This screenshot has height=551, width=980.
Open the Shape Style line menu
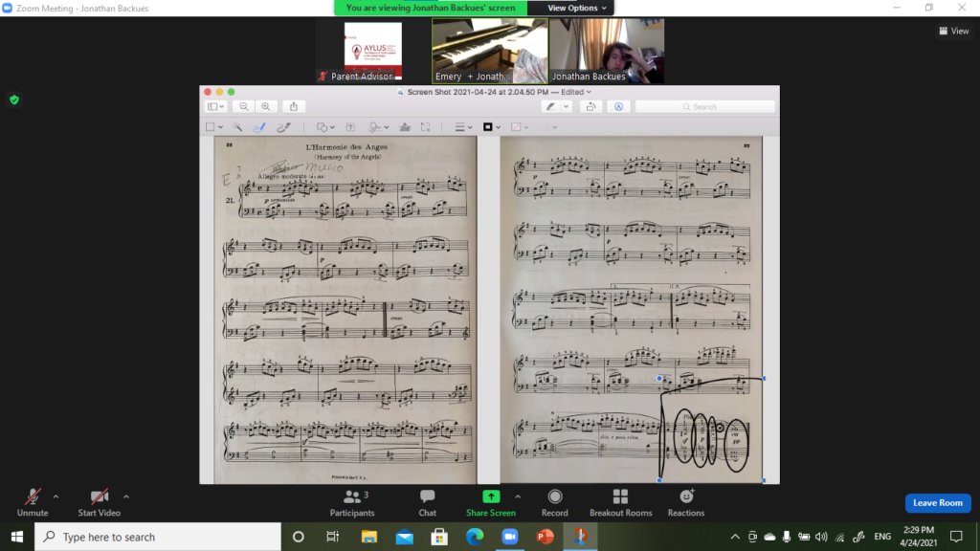click(x=463, y=127)
